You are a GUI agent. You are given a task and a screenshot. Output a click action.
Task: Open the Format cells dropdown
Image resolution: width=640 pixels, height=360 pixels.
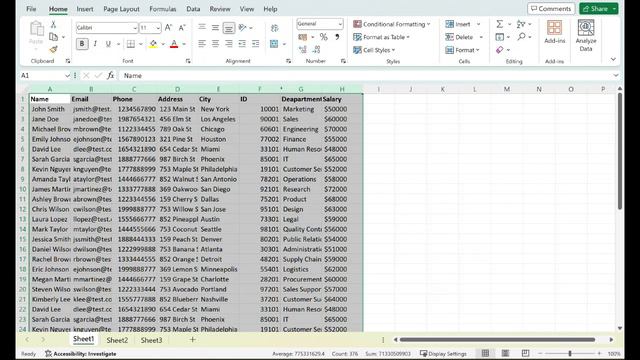point(478,50)
